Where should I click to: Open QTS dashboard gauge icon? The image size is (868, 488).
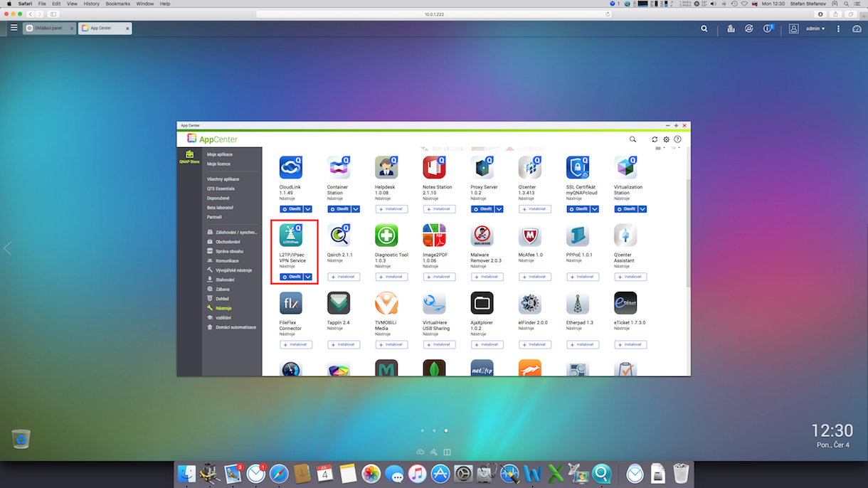pos(857,28)
